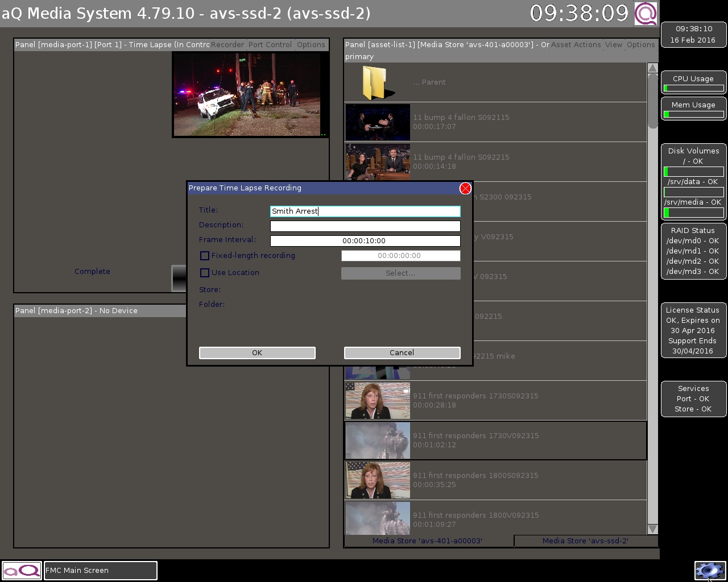The height and width of the screenshot is (582, 728).
Task: Open the aQ start button in taskbar
Action: point(22,571)
